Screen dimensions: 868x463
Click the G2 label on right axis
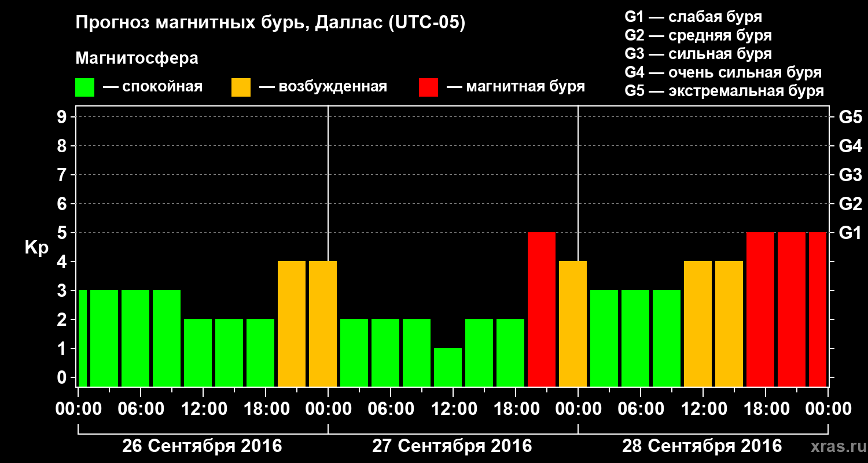(851, 204)
